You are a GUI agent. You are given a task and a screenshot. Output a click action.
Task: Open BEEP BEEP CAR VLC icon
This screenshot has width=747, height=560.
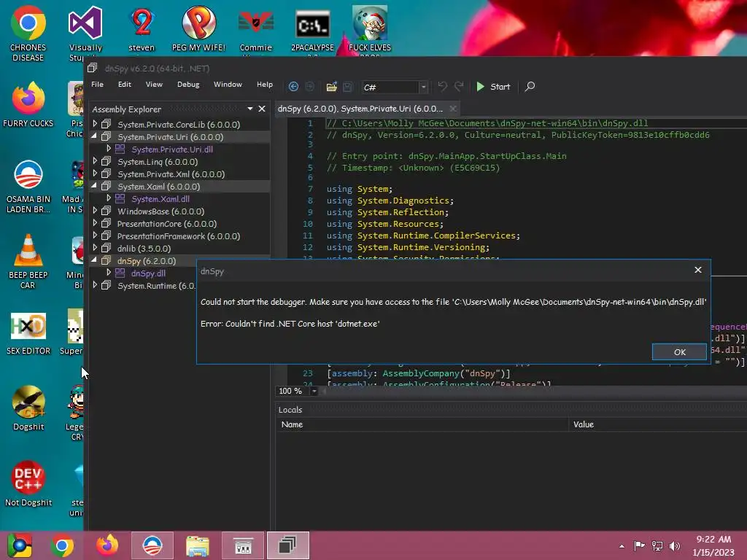click(x=28, y=262)
